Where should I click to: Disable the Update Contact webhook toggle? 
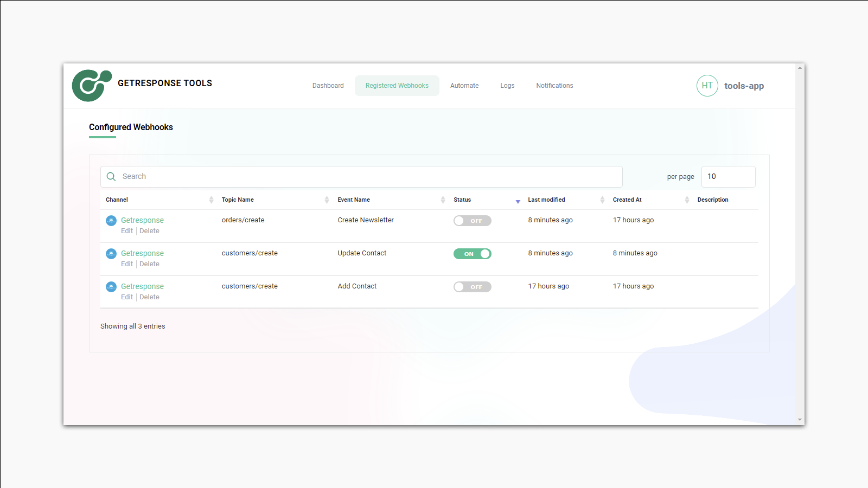click(x=472, y=253)
